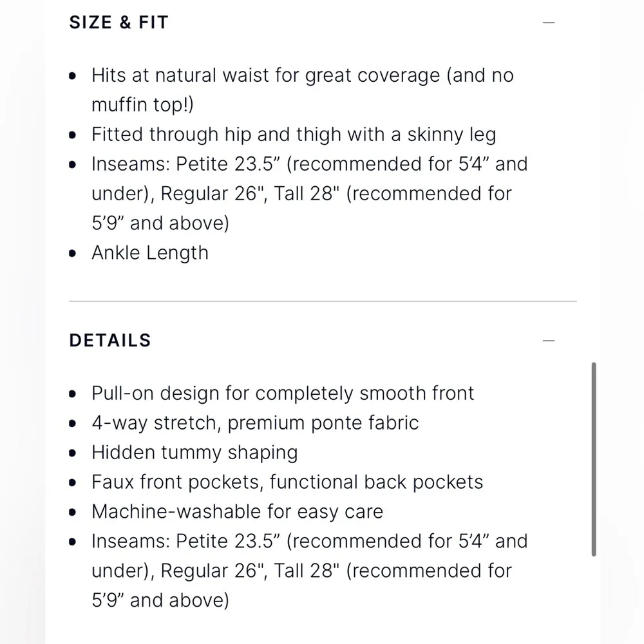
Task: Select the text 'Ankle Length'
Action: [x=149, y=252]
